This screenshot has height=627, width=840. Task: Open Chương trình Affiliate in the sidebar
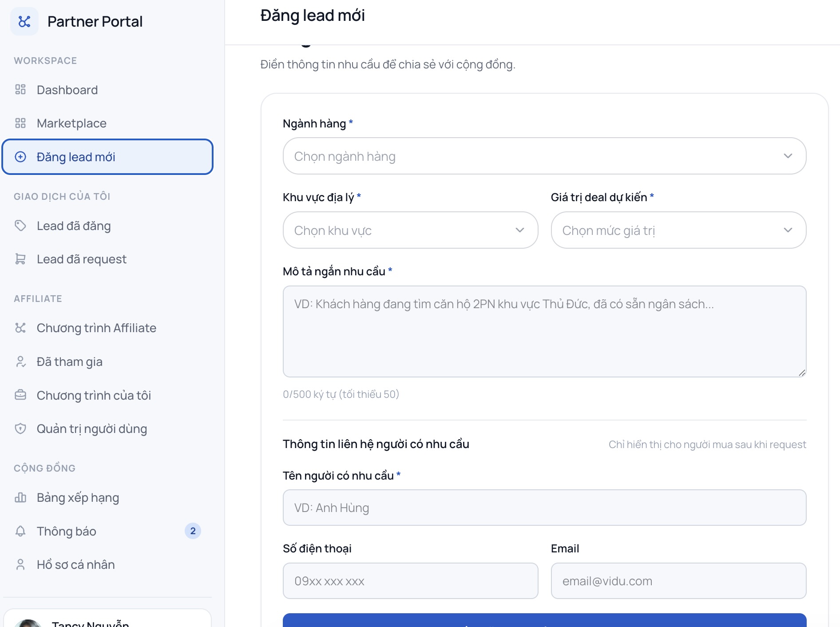(107, 328)
